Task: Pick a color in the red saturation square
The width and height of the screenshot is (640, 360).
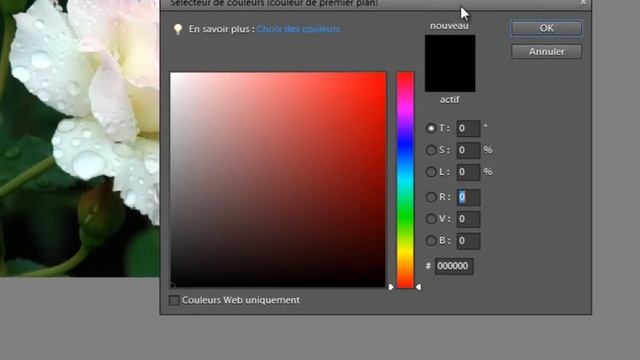Action: [x=278, y=180]
